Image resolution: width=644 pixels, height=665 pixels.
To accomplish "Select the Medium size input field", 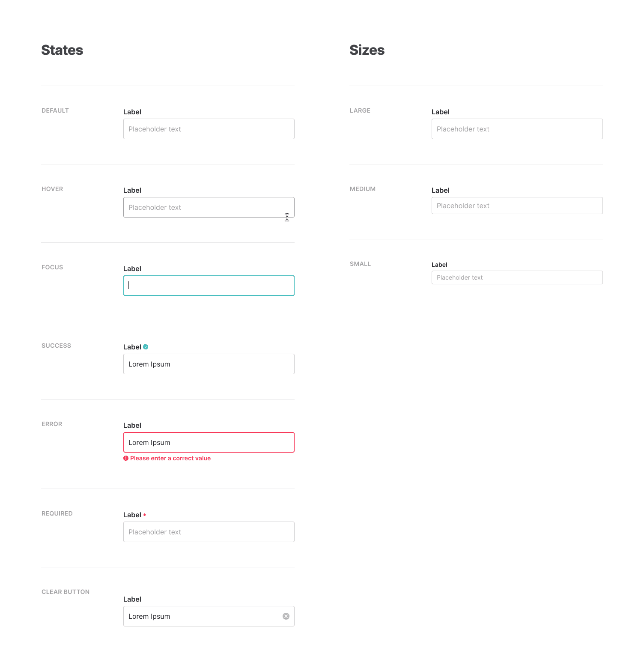I will click(517, 206).
